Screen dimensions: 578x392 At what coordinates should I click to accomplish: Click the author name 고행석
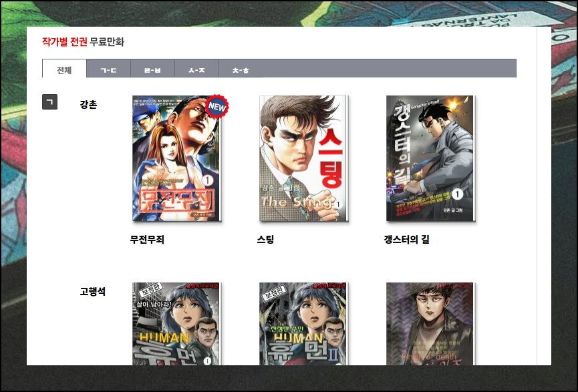tap(93, 291)
